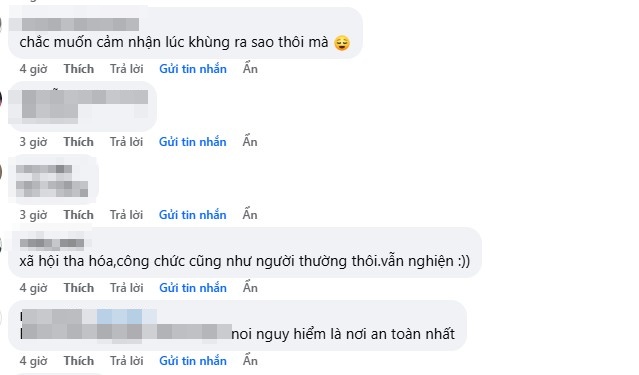Click the emoji in the 'lúc khùng ra sao' comment
Viewport: 639px width, 375px height.
coord(342,43)
